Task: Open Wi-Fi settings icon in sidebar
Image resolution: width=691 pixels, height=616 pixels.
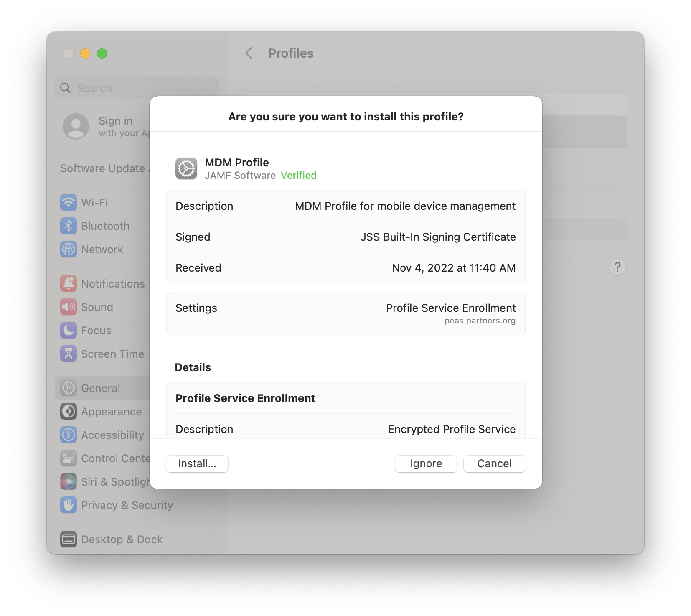Action: click(69, 203)
